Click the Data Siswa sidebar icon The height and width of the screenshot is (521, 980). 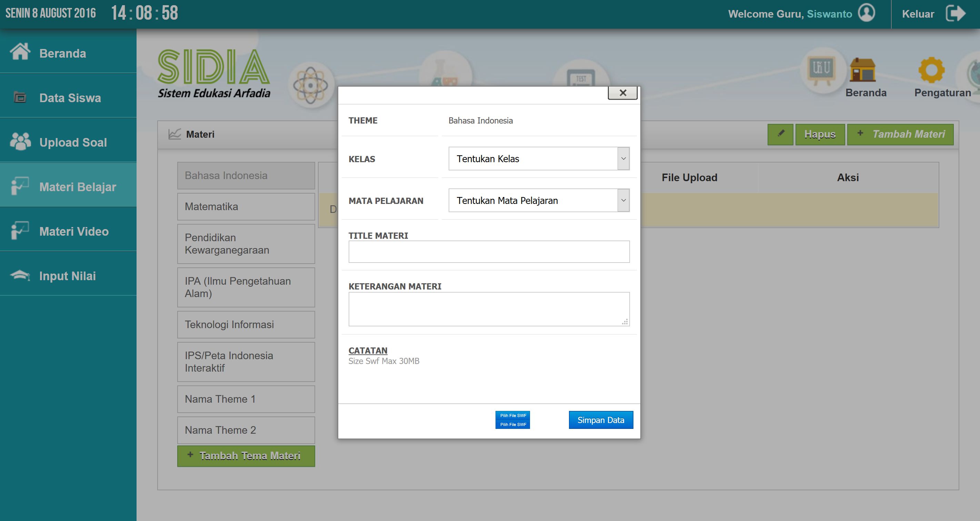[20, 98]
